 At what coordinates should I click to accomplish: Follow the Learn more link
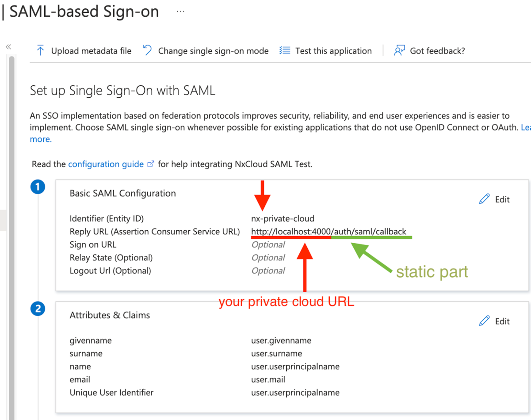pos(41,139)
